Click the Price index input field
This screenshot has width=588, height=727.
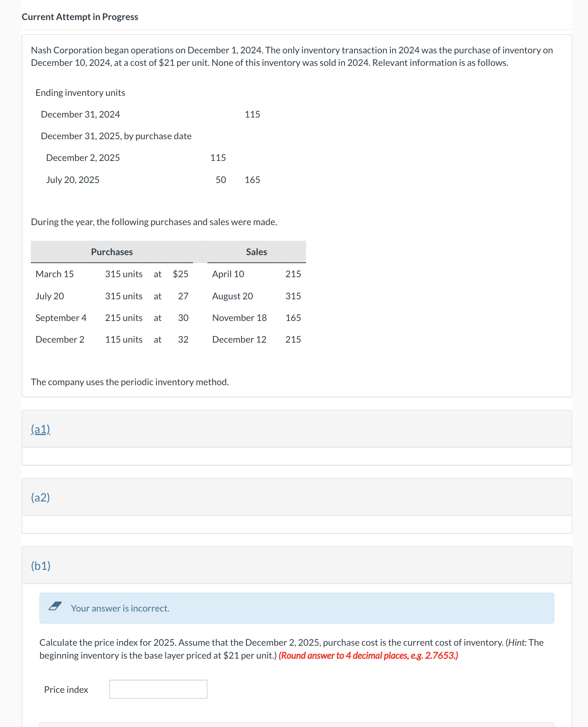click(x=158, y=689)
